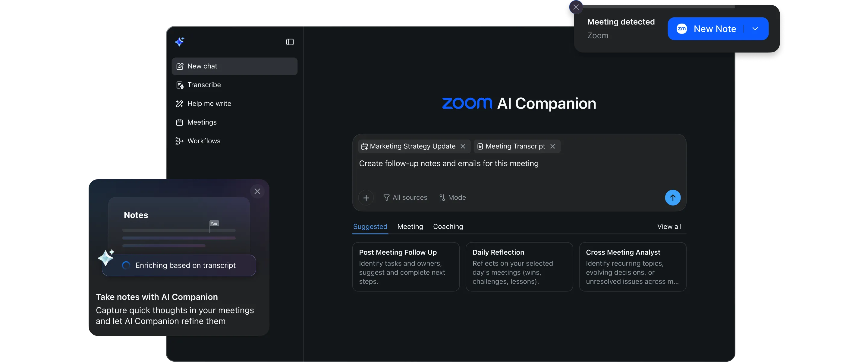Open the Meetings section
868x362 pixels.
(x=202, y=122)
